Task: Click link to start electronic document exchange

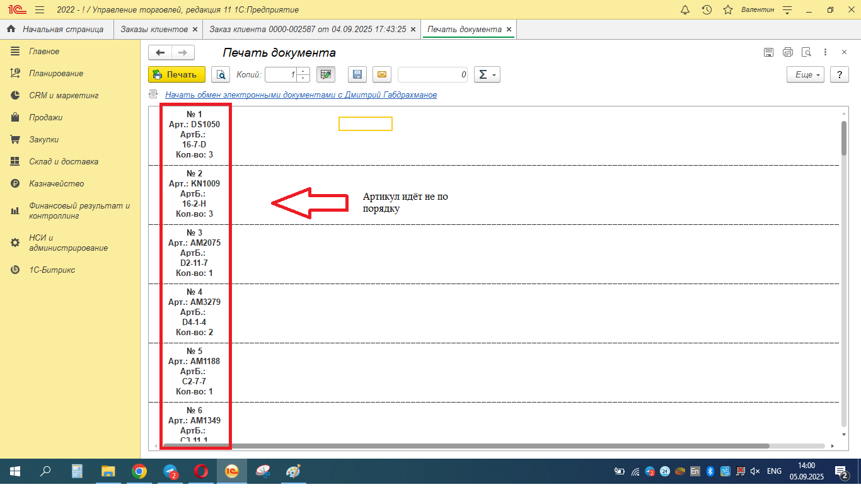Action: pyautogui.click(x=301, y=94)
